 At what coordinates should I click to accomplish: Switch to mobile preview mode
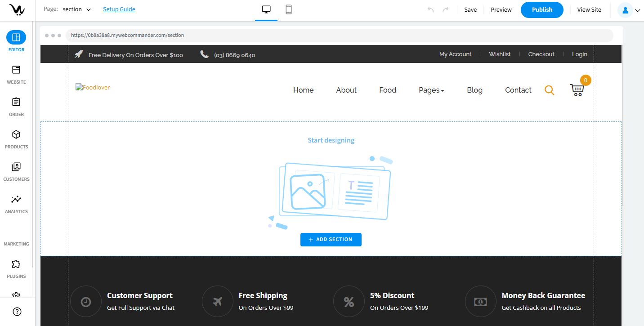[x=289, y=9]
